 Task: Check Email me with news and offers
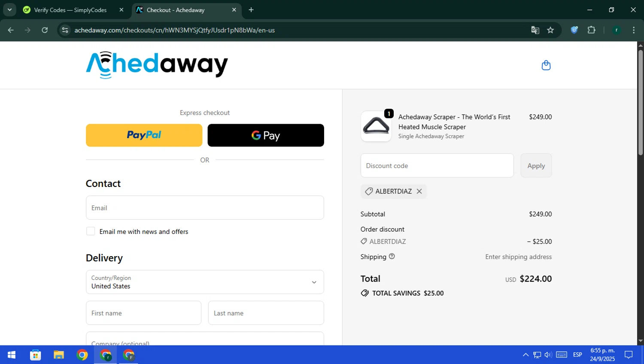pyautogui.click(x=91, y=231)
